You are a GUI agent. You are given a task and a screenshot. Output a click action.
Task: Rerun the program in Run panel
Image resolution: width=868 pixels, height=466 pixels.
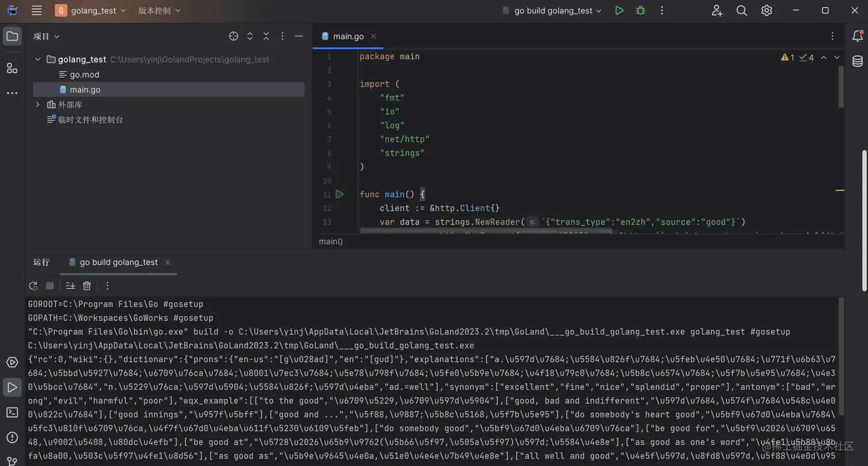click(x=33, y=286)
